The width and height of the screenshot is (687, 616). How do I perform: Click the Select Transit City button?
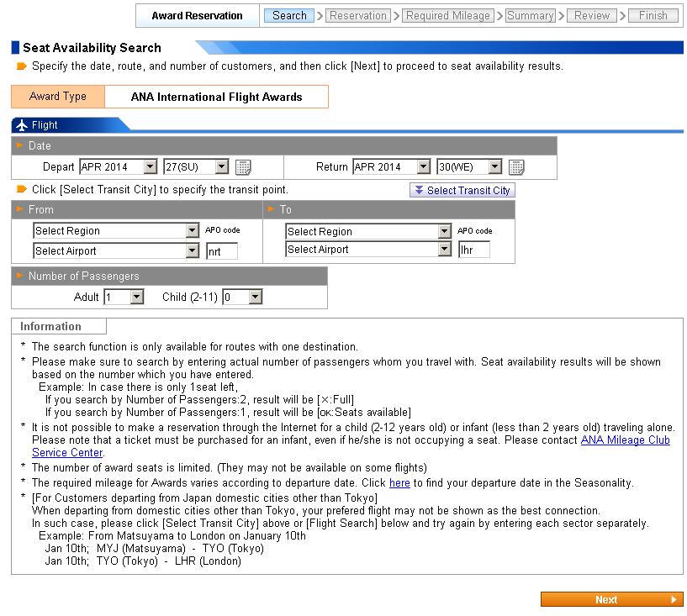[462, 191]
